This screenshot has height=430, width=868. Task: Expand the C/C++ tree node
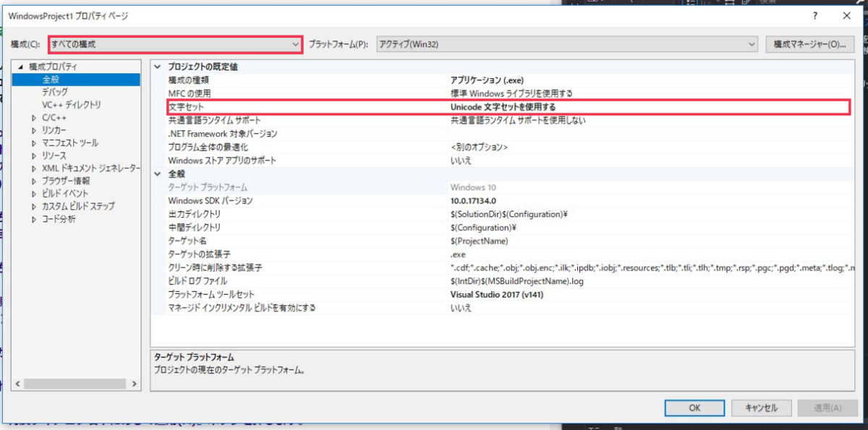(33, 117)
